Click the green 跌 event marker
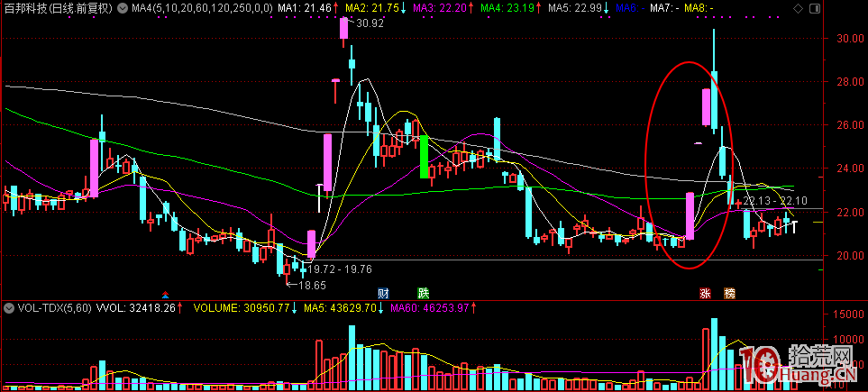The image size is (868, 392). pos(424,293)
